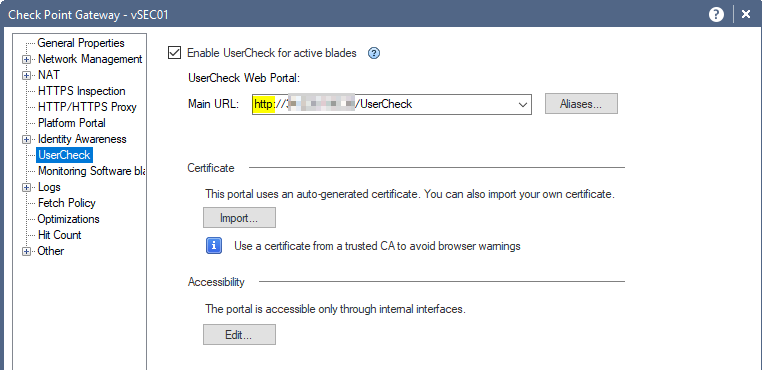Expand the Identity Awareness tree node

point(26,140)
